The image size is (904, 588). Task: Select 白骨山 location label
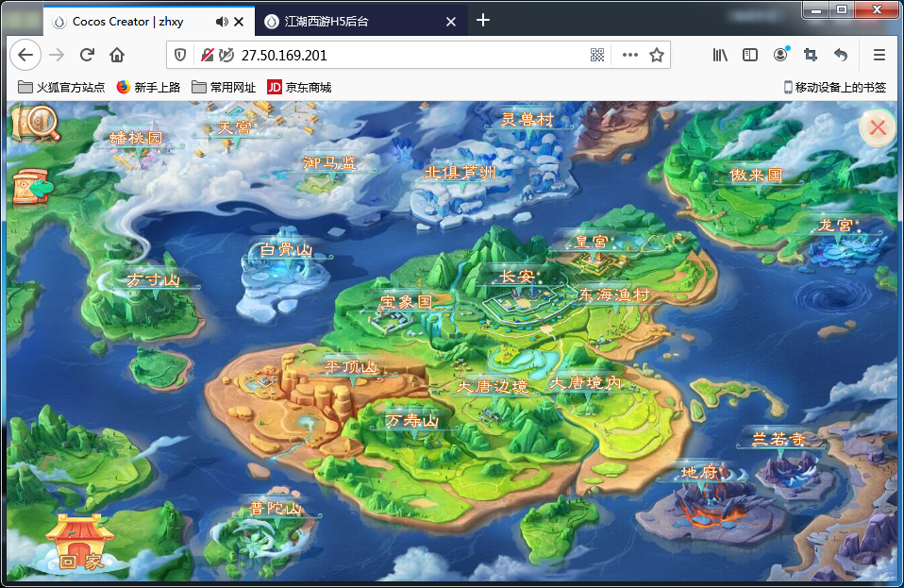pyautogui.click(x=286, y=249)
